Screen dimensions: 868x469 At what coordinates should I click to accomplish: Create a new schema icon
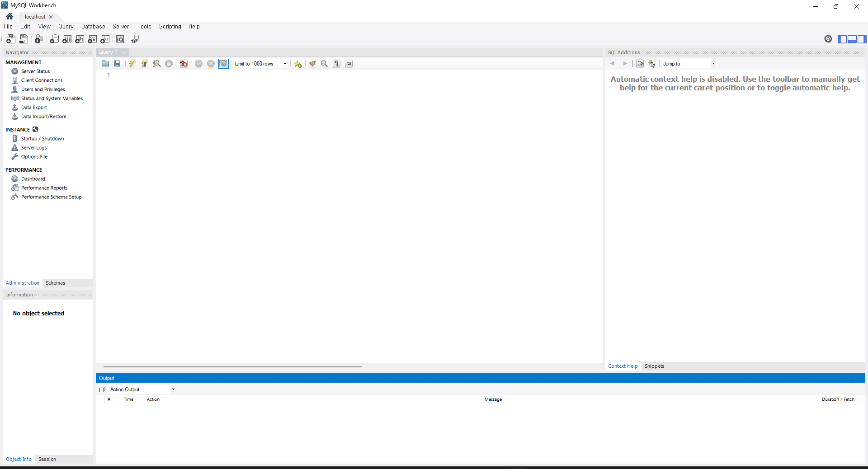pyautogui.click(x=54, y=39)
